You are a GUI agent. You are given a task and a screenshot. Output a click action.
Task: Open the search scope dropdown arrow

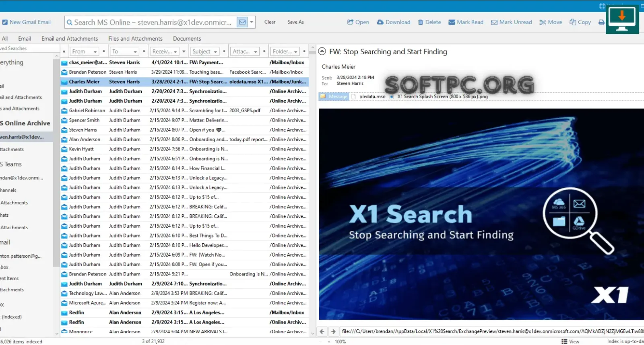coord(252,22)
